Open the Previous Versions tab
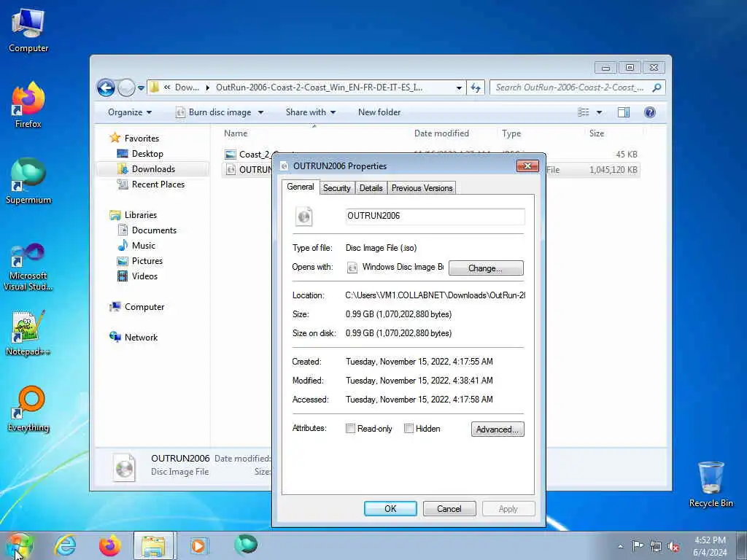The height and width of the screenshot is (560, 747). [x=422, y=188]
